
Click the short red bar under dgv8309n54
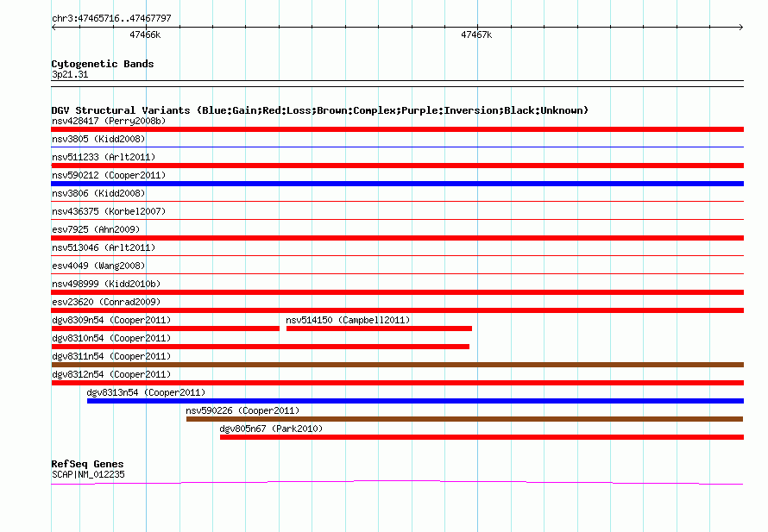click(166, 329)
